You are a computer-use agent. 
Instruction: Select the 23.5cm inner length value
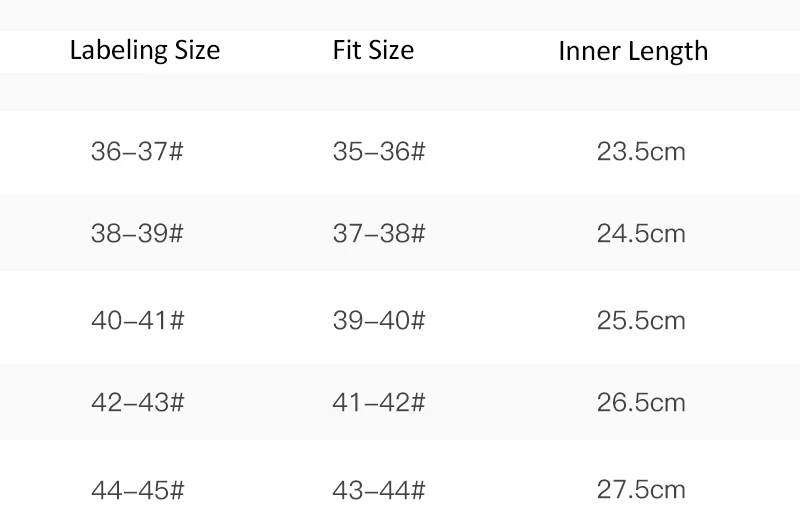click(641, 151)
